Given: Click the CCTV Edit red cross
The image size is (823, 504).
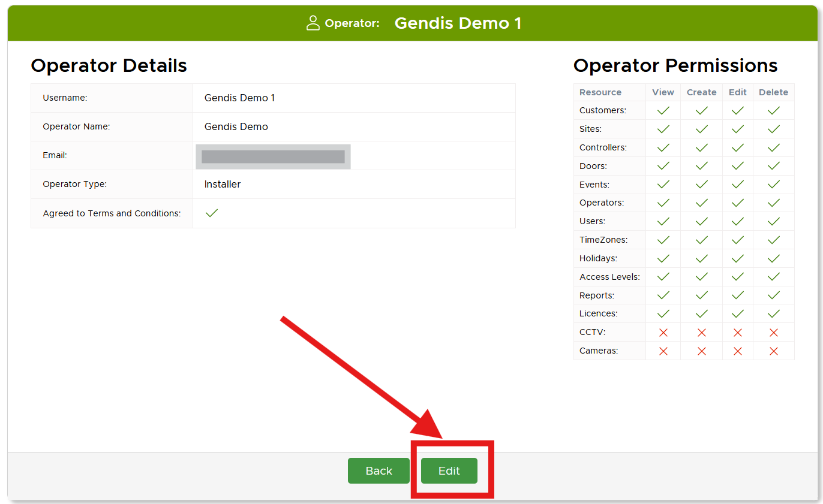Looking at the screenshot, I should pos(737,333).
